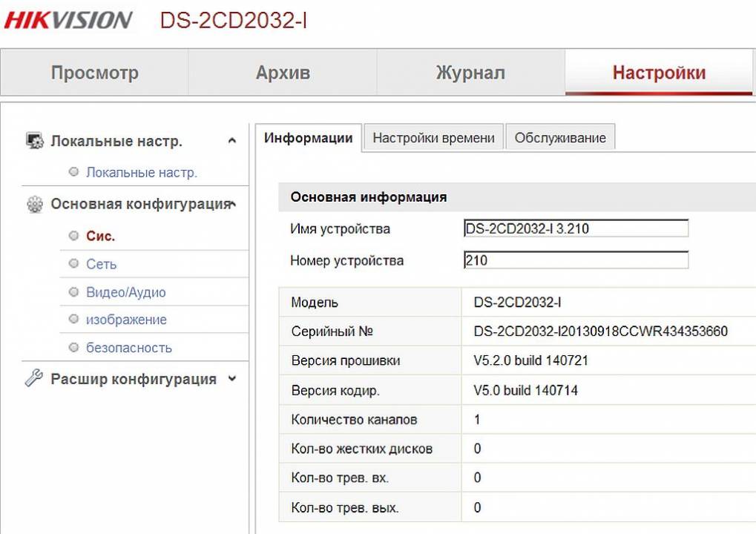Screen dimensions: 756x534
Task: Select bullet next to Видео/Аудио
Action: click(x=73, y=291)
